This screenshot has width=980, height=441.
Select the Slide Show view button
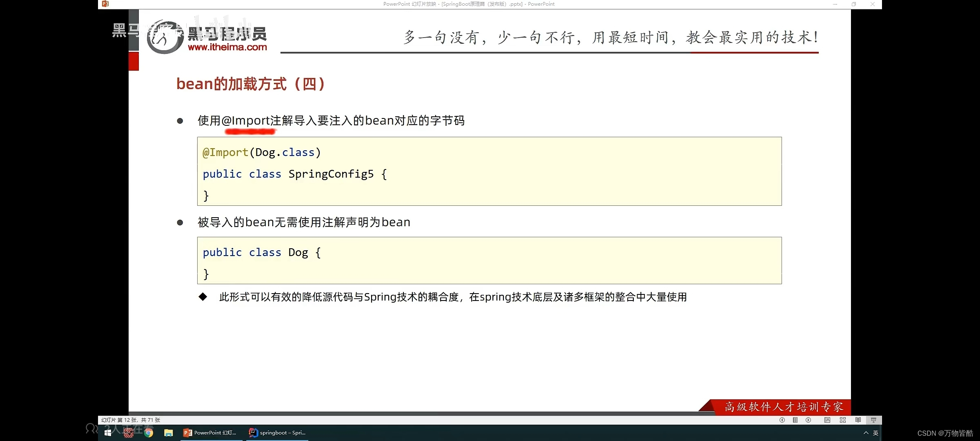pos(873,420)
